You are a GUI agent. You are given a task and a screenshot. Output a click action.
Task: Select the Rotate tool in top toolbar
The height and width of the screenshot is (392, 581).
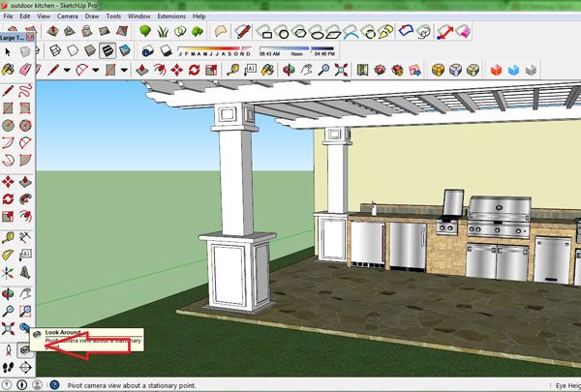[195, 70]
